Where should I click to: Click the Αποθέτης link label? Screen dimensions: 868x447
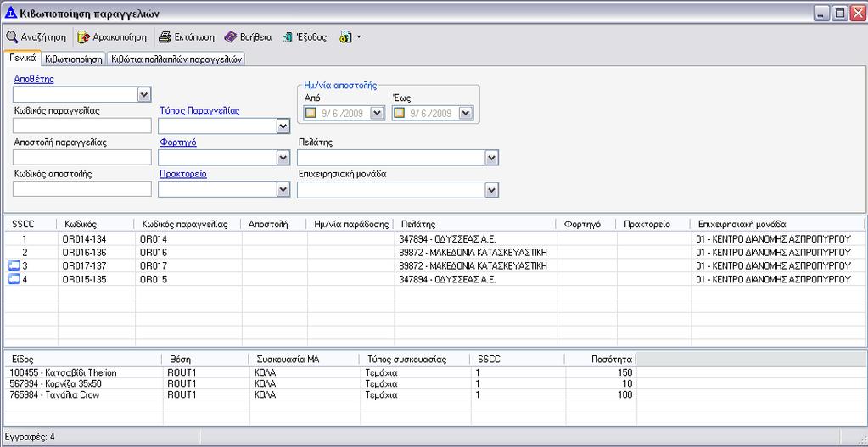point(34,79)
